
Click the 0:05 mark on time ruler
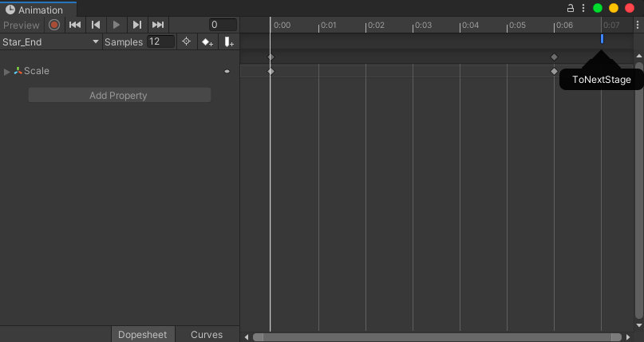pyautogui.click(x=516, y=25)
